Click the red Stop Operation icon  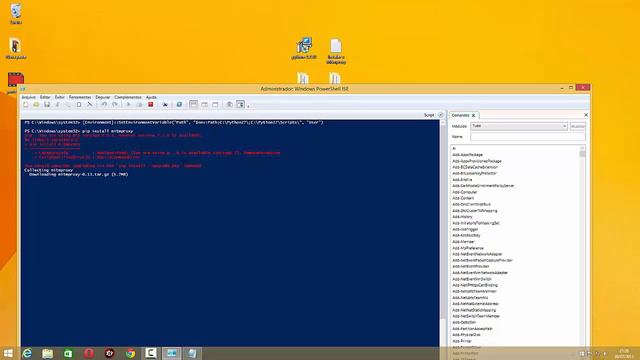pyautogui.click(x=150, y=105)
